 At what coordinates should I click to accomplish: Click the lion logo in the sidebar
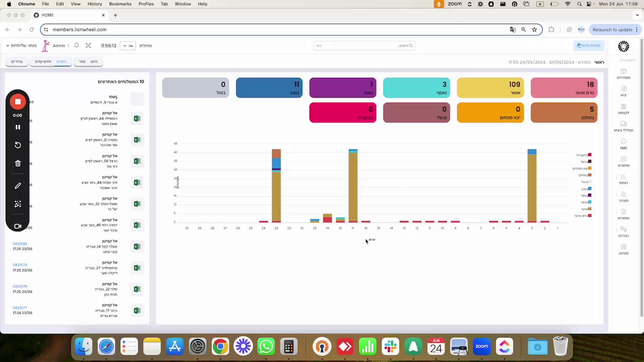[x=623, y=47]
